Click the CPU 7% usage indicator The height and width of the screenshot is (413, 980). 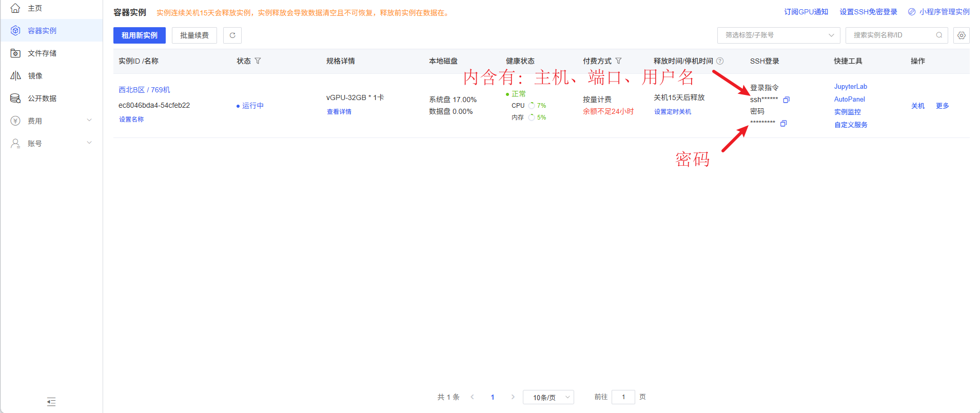pyautogui.click(x=528, y=106)
